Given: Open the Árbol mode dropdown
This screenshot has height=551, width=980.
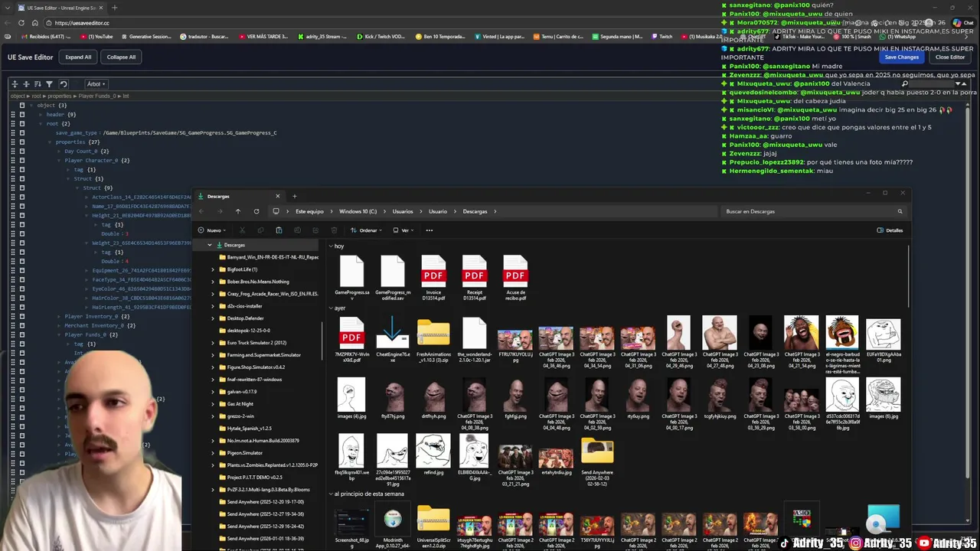Looking at the screenshot, I should click(96, 84).
